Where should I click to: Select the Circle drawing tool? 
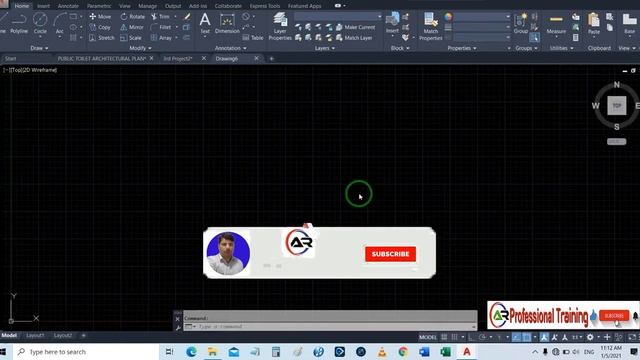pyautogui.click(x=40, y=23)
